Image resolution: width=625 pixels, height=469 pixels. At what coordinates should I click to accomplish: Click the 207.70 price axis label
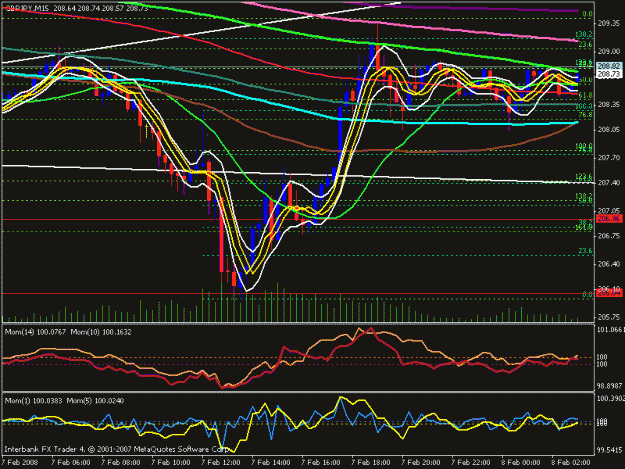pyautogui.click(x=609, y=158)
